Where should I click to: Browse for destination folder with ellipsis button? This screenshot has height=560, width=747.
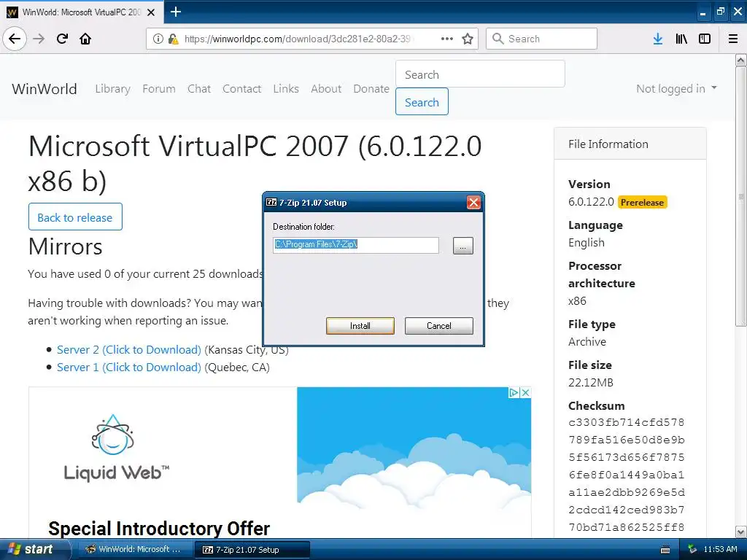[462, 246]
